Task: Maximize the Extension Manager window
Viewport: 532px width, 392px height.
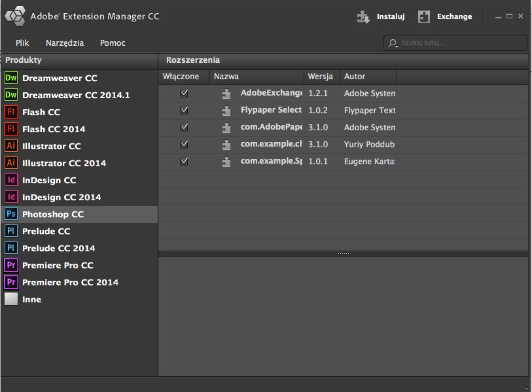Action: point(509,16)
